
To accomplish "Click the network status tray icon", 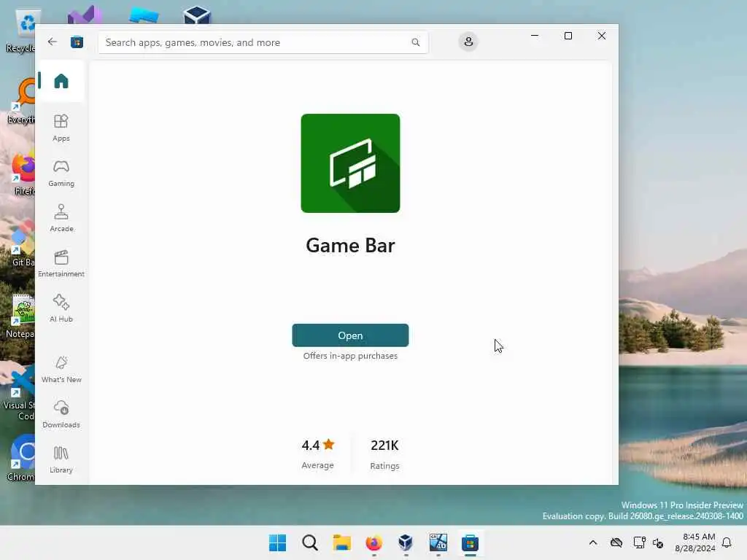I will click(x=639, y=542).
